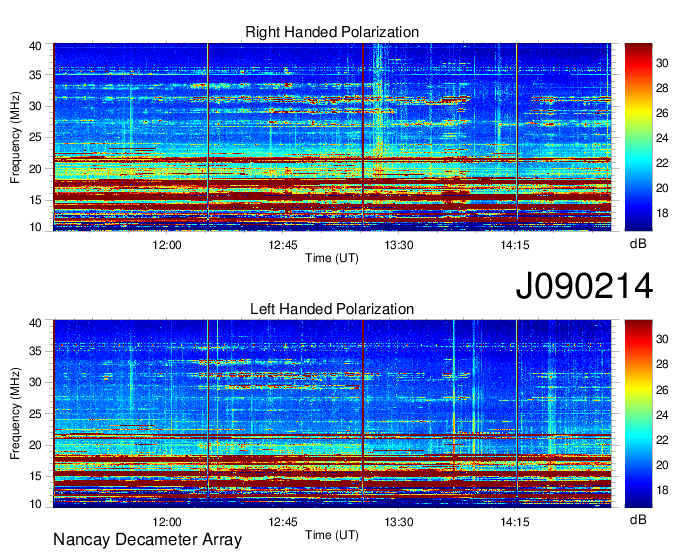Click the 35 MHz tick label on the top plot

35,75
